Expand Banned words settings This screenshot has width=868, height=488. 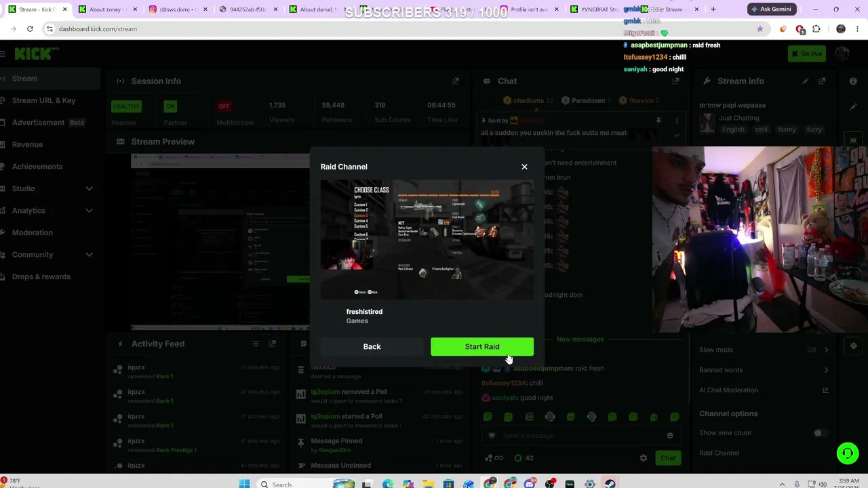[826, 370]
